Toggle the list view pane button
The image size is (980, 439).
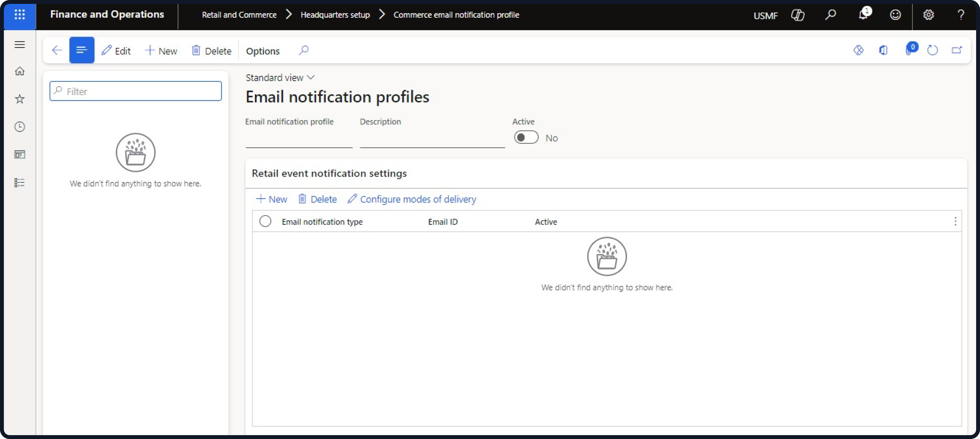[81, 50]
